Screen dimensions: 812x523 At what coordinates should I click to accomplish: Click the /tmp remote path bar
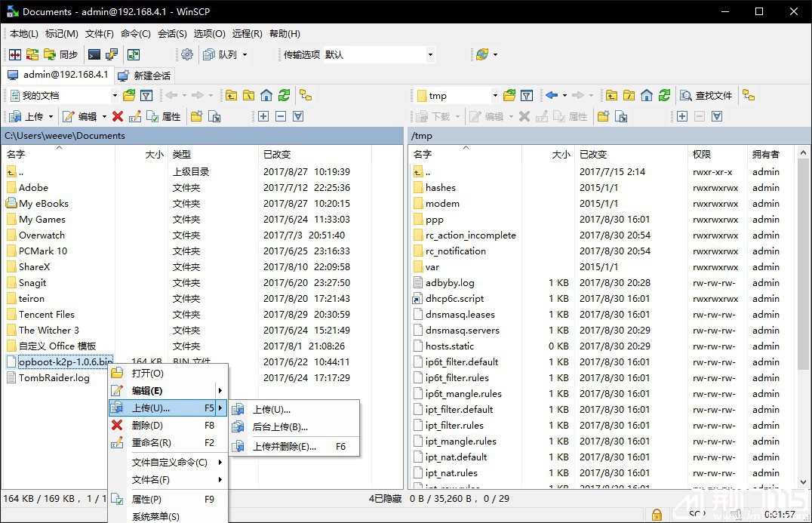click(610, 136)
